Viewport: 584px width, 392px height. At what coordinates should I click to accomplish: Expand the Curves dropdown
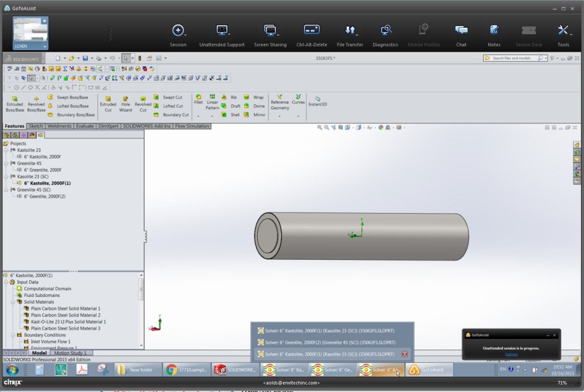(x=298, y=116)
